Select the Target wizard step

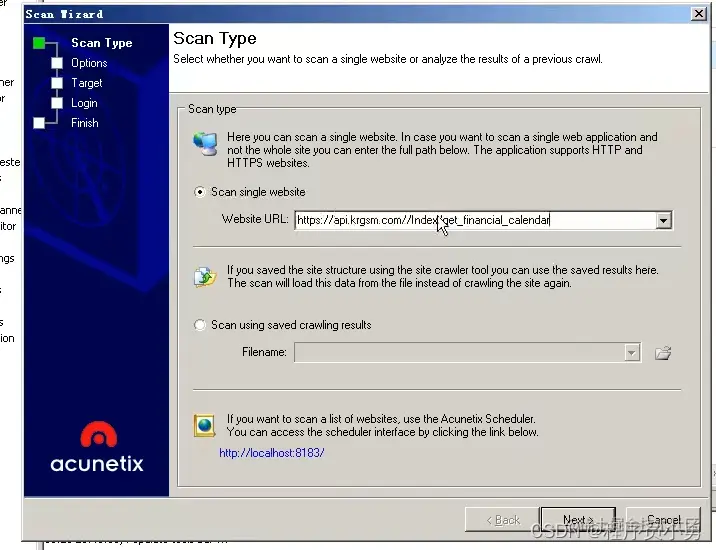point(87,83)
